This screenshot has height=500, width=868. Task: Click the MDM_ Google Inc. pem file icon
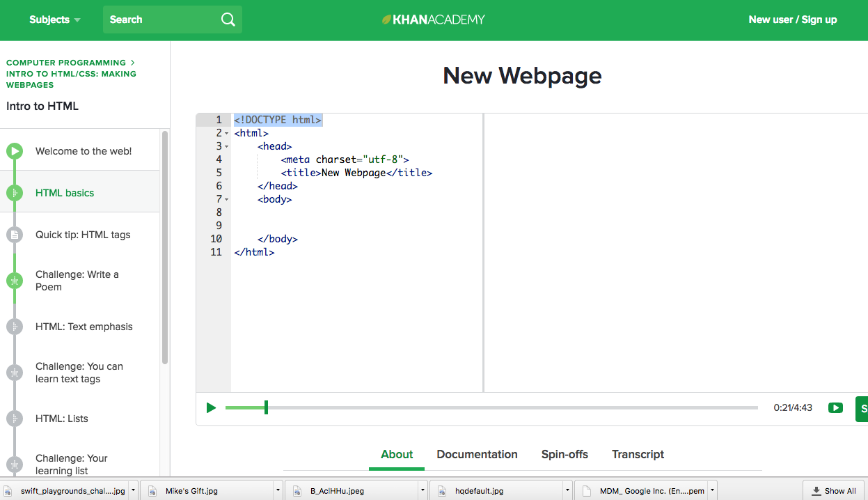(x=587, y=491)
